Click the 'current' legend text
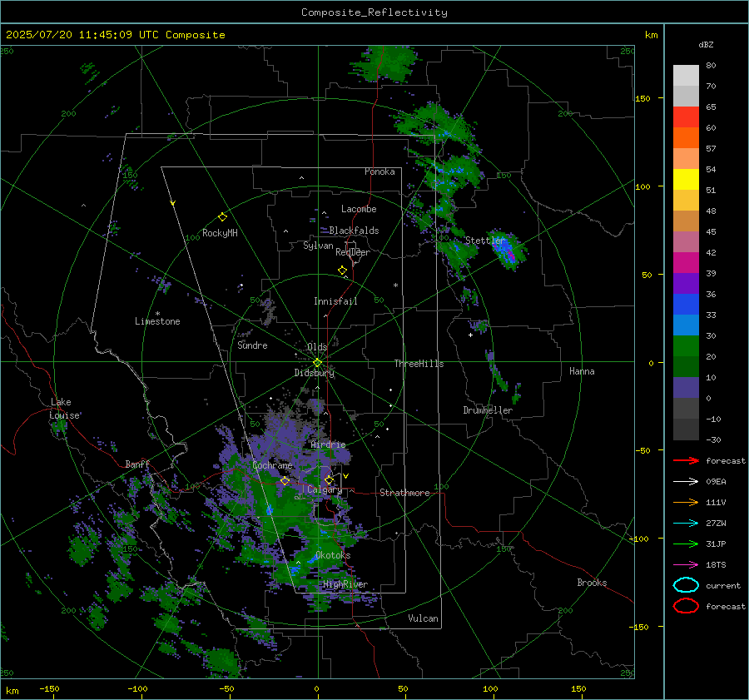Viewport: 749px width, 700px height. (723, 585)
